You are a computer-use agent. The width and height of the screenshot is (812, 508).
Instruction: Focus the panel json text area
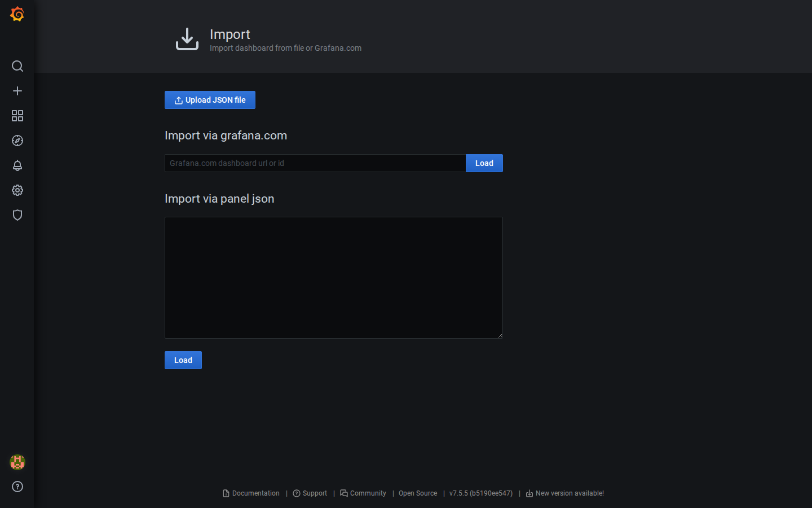334,278
